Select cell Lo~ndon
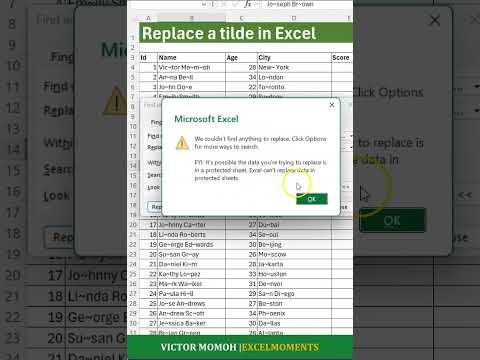Viewport: 480px width, 360px height. point(294,77)
